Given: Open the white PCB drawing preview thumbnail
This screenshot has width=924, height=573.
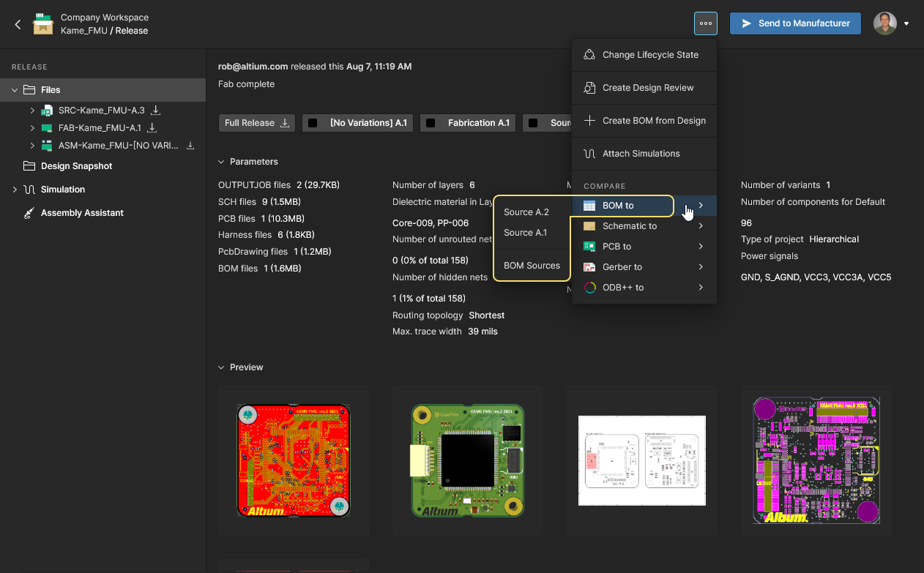Looking at the screenshot, I should [x=642, y=460].
